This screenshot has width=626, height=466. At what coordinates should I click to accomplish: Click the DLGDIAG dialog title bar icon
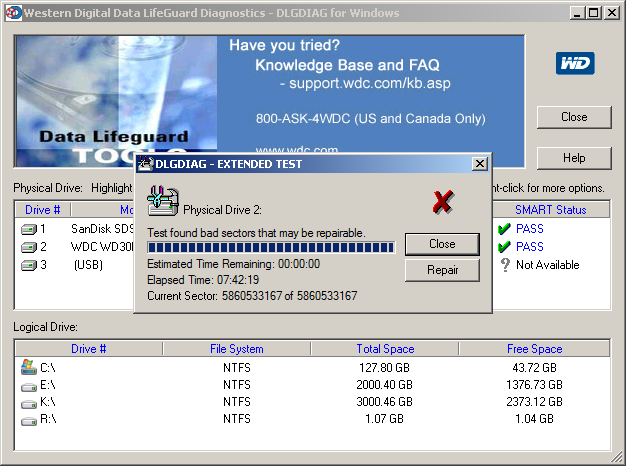coord(146,164)
